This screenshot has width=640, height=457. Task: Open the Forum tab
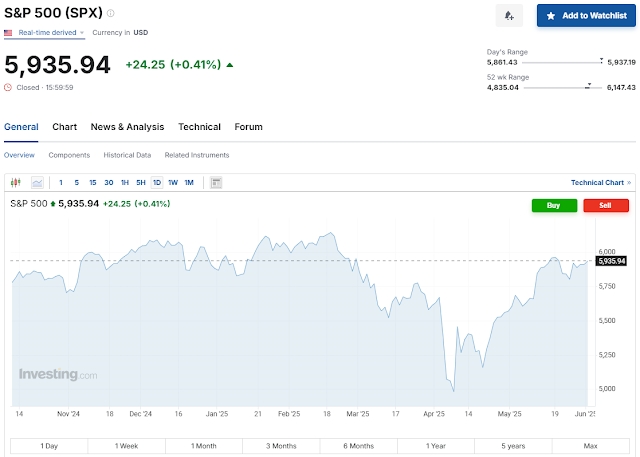pyautogui.click(x=248, y=127)
